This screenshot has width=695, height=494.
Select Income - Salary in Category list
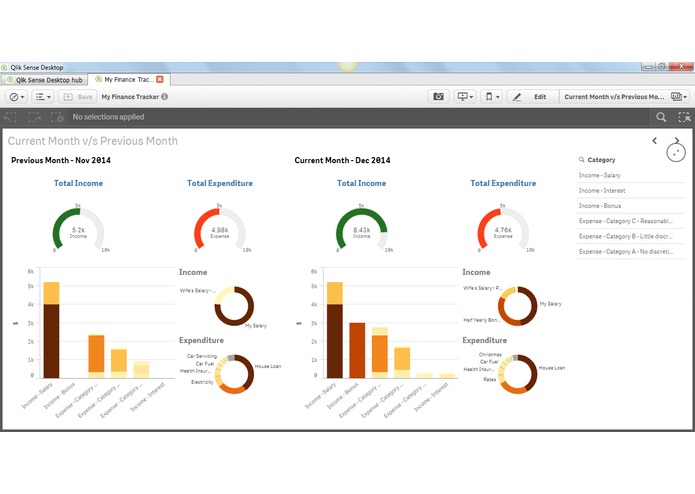click(630, 175)
